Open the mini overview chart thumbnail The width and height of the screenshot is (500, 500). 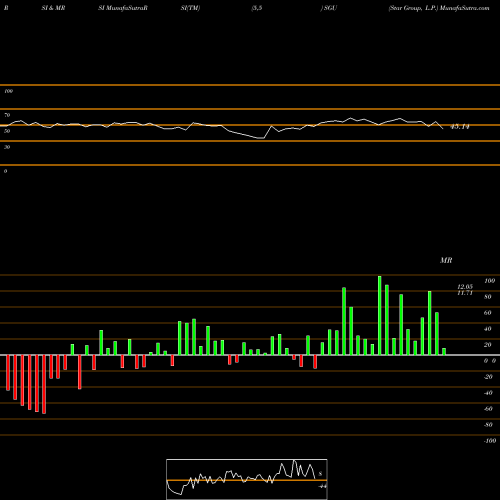[x=247, y=479]
